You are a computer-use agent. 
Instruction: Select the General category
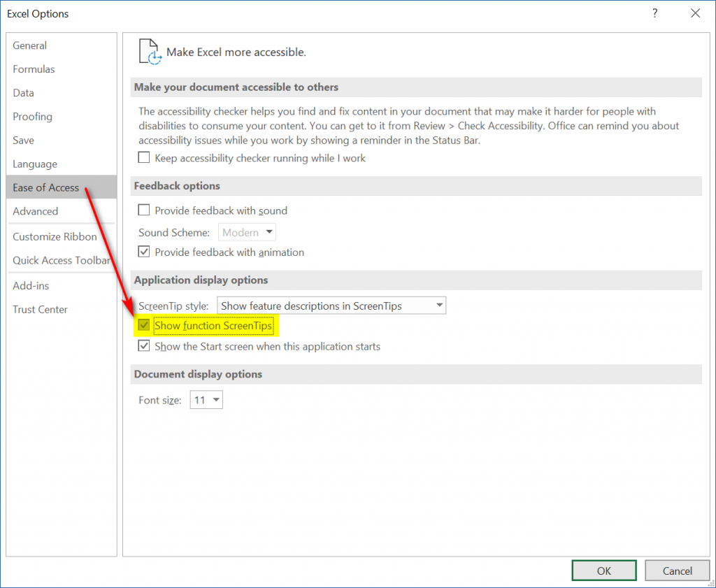point(30,45)
